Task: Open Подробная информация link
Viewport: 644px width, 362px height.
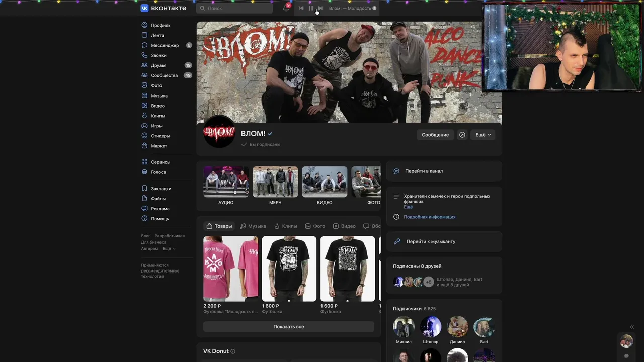Action: (430, 217)
